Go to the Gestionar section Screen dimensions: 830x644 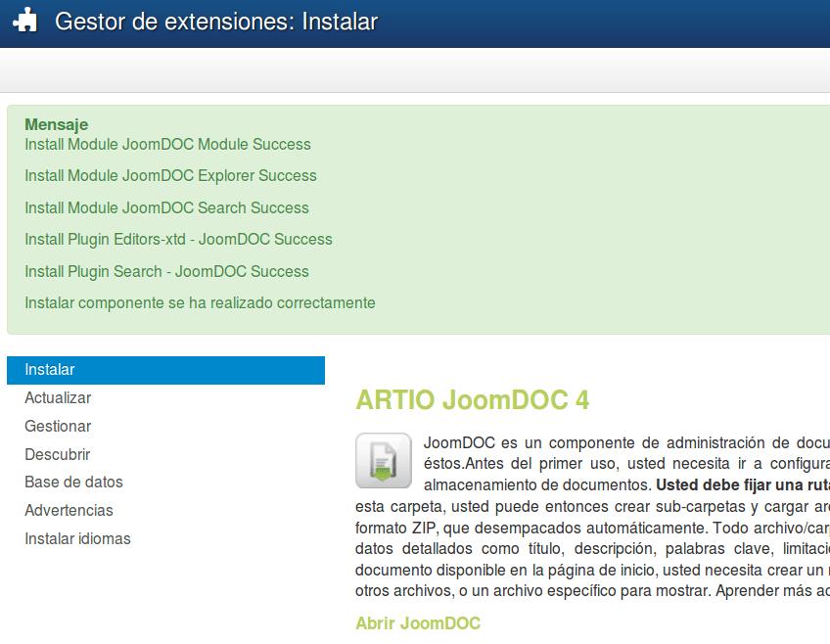tap(58, 426)
